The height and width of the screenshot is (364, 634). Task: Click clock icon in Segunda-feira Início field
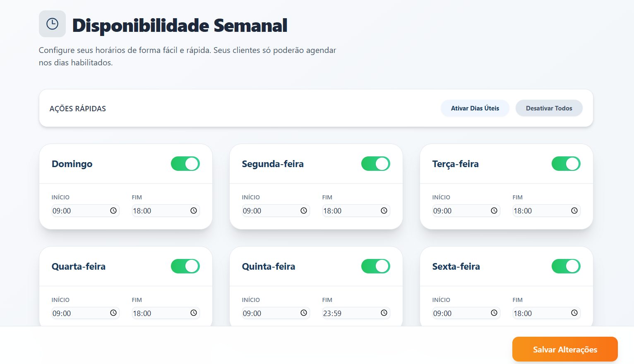click(x=304, y=211)
